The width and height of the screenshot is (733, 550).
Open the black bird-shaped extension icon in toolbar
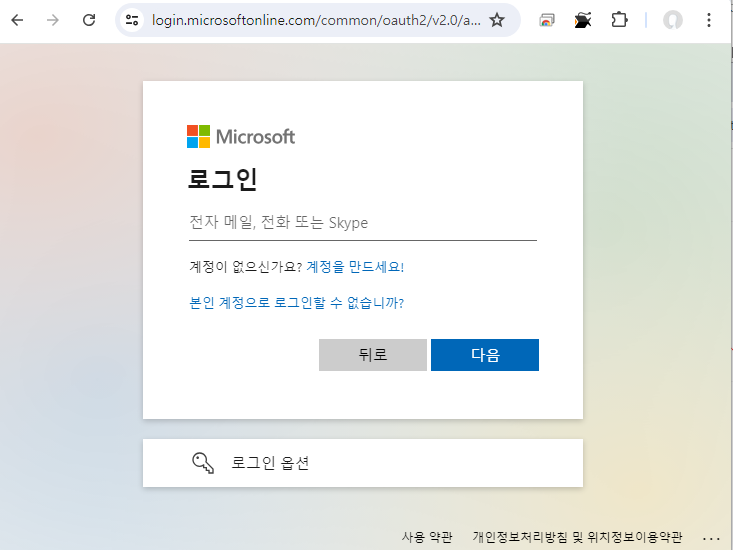(582, 20)
